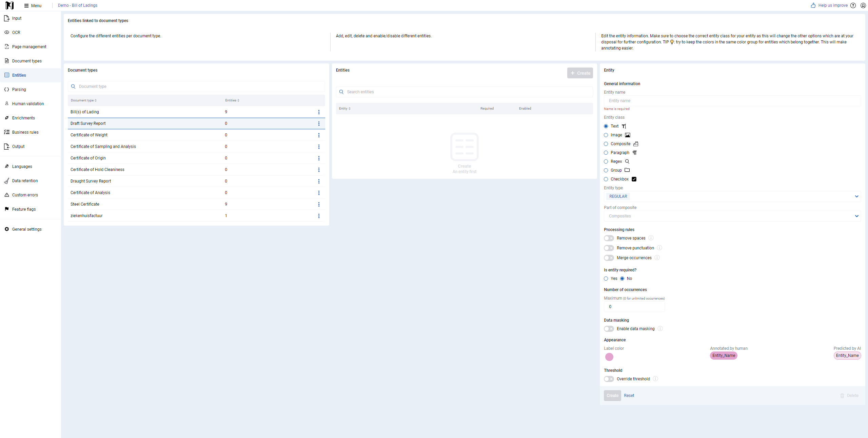This screenshot has height=438, width=868.
Task: Open the hamburger Menu
Action: pos(33,5)
